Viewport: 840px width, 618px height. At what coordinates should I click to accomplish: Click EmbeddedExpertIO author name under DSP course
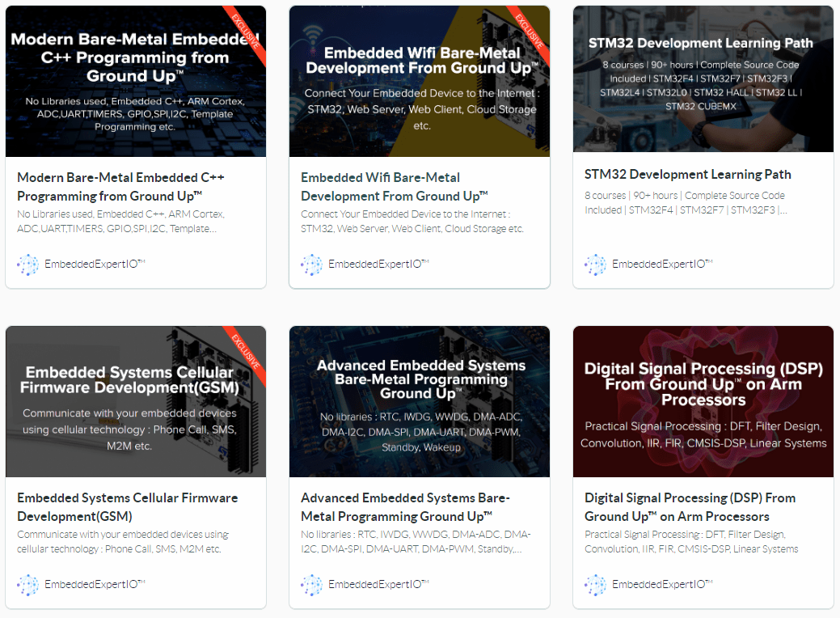660,585
